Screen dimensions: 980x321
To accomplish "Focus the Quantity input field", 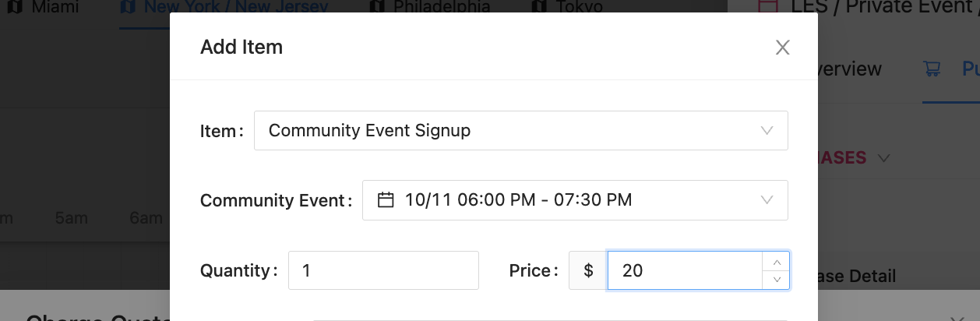I will (x=383, y=270).
